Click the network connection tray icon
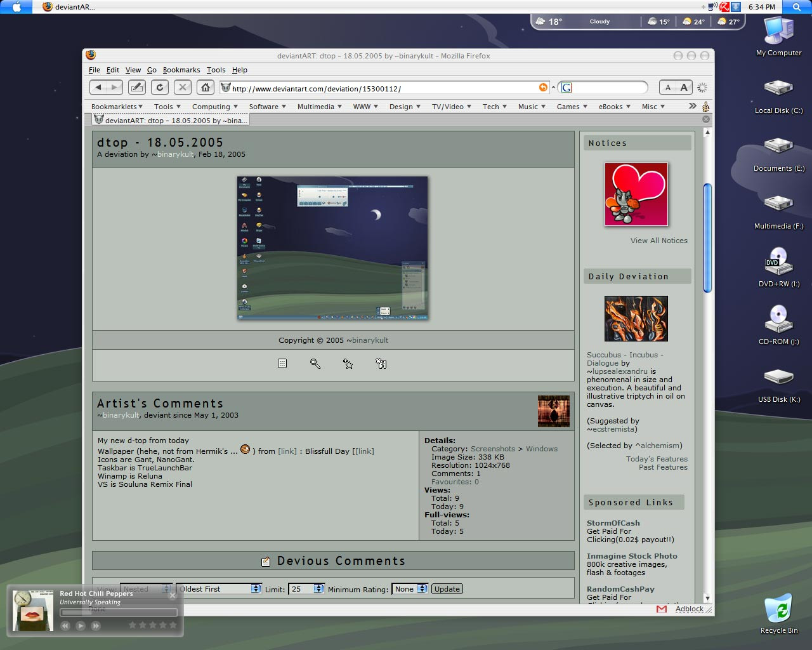Image resolution: width=812 pixels, height=650 pixels. coord(712,7)
